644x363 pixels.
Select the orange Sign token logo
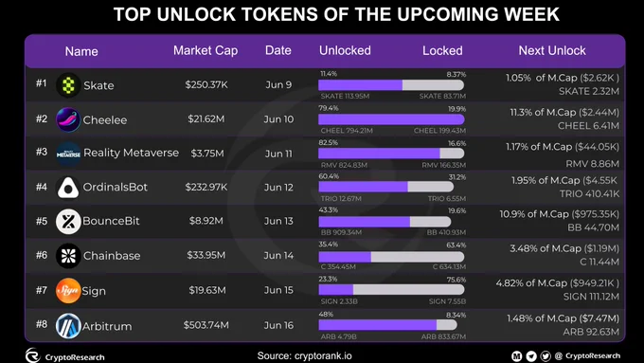(68, 291)
